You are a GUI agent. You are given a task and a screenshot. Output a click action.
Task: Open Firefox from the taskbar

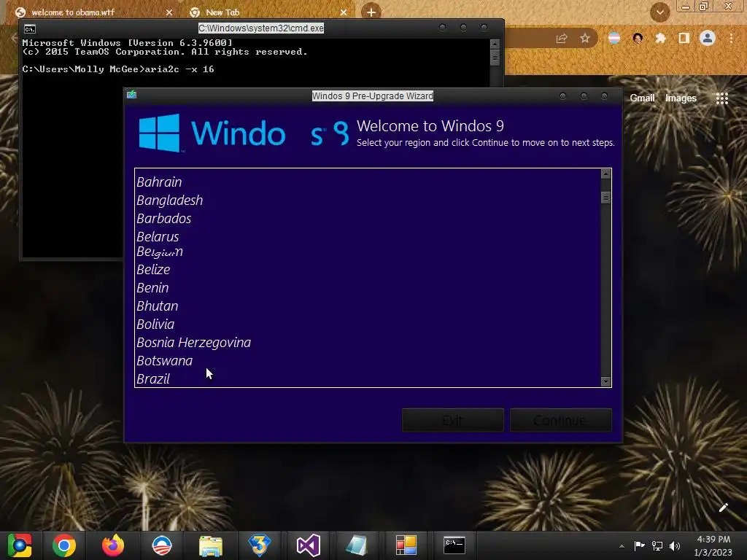(x=113, y=545)
